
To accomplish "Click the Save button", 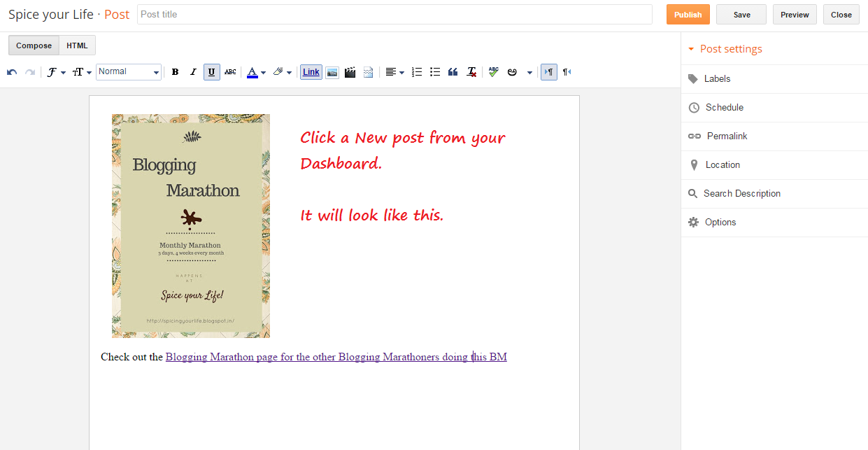I will click(741, 15).
